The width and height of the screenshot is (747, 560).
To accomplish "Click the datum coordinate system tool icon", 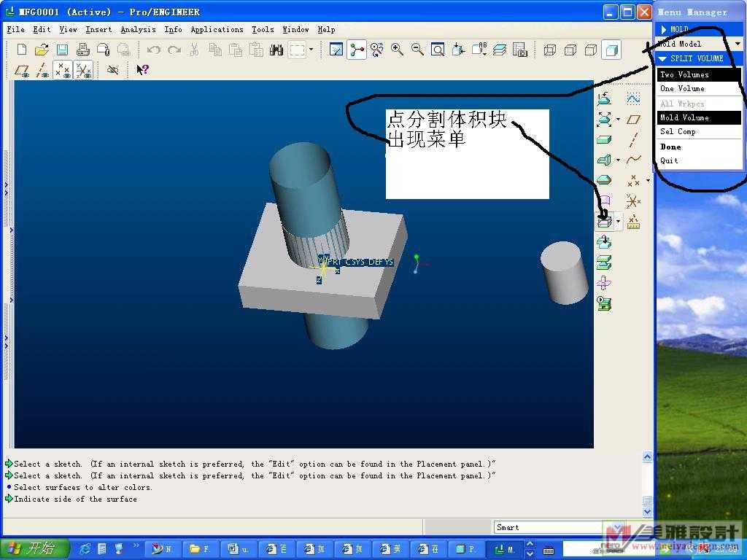I will pos(633,201).
